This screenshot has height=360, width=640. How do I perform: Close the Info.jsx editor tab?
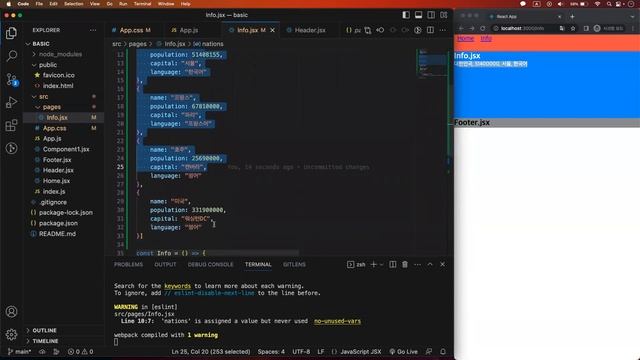pos(273,30)
